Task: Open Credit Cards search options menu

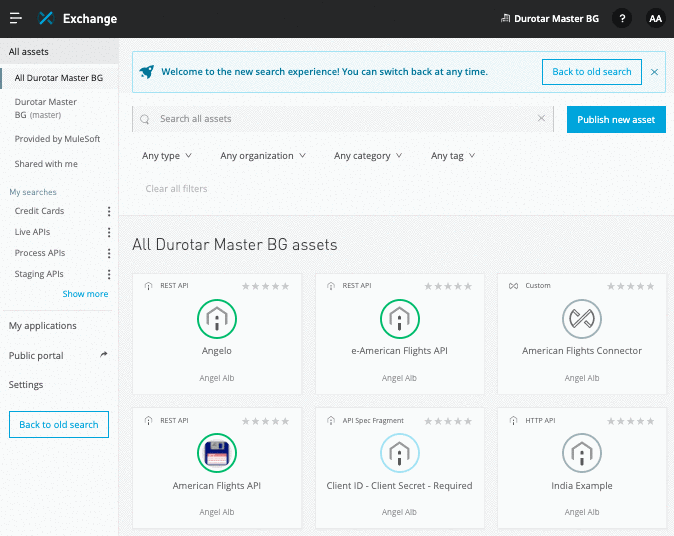Action: click(109, 211)
